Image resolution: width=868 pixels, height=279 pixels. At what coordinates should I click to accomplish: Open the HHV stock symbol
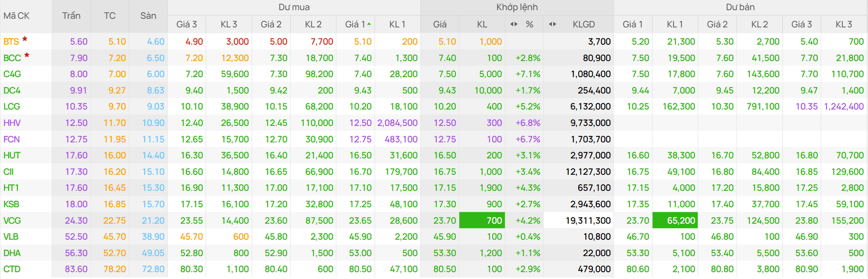click(x=12, y=123)
